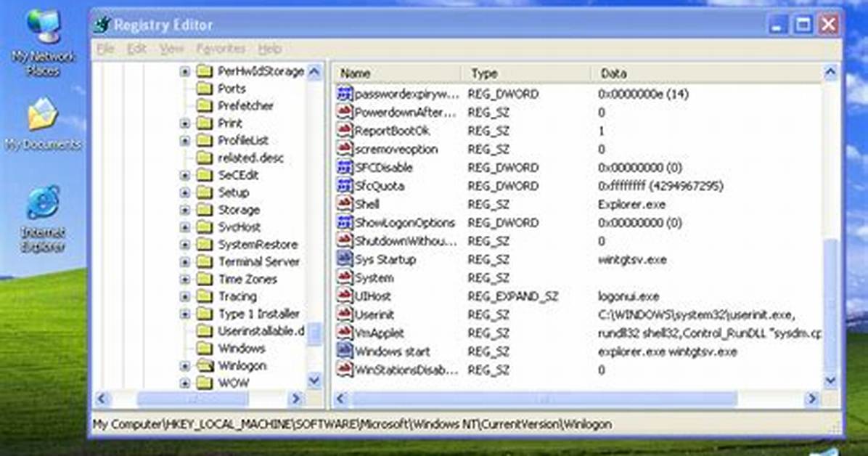The width and height of the screenshot is (868, 456).
Task: Select the Tracing key in the tree
Action: pos(237,296)
